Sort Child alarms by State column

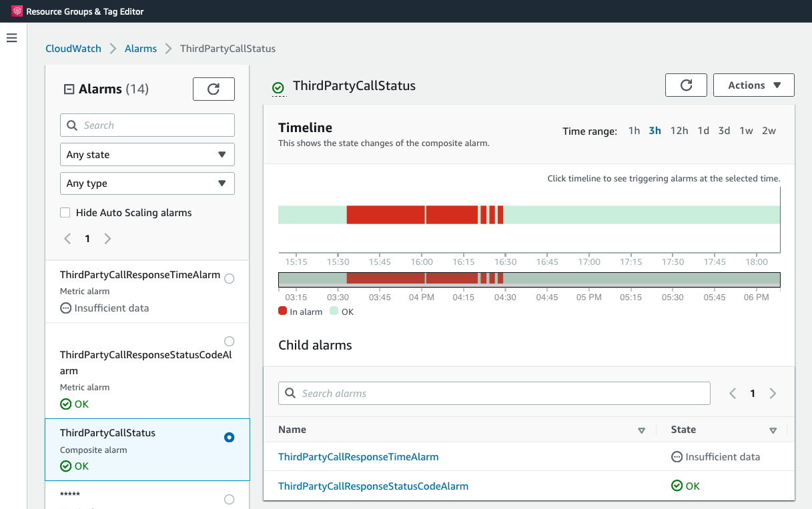tap(773, 430)
